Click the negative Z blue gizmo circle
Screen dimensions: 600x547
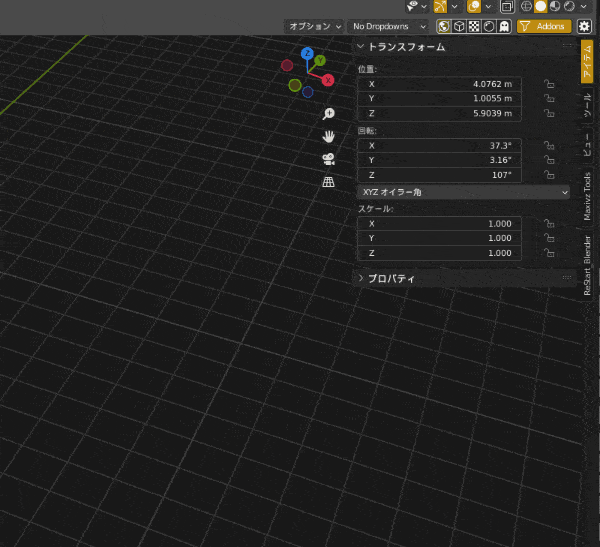coord(308,92)
